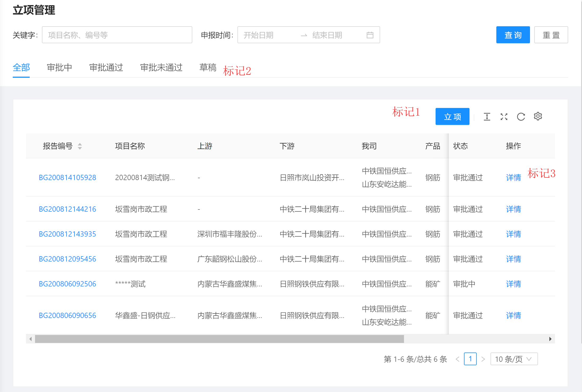Click the scrollbar's left arrow
Image resolution: width=582 pixels, height=392 pixels.
point(31,339)
